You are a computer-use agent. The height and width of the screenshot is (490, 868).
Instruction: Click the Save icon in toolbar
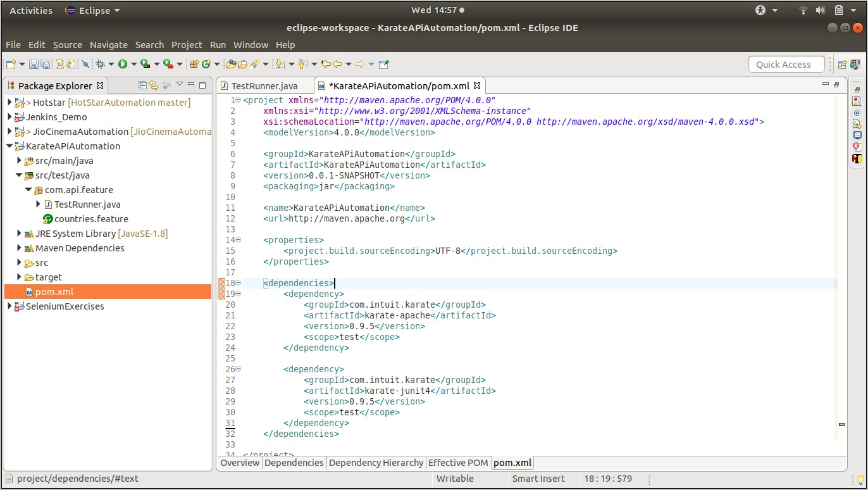(x=34, y=64)
